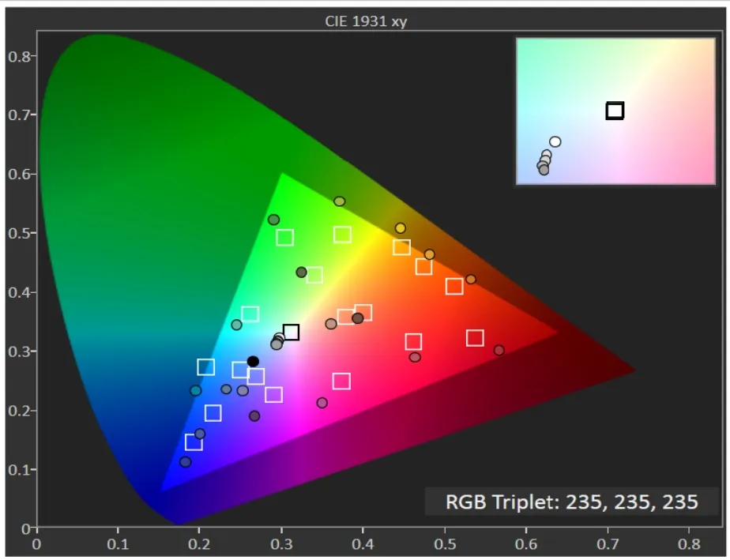The image size is (730, 560).
Task: Select the lowest blue target square
Action: coord(194,442)
